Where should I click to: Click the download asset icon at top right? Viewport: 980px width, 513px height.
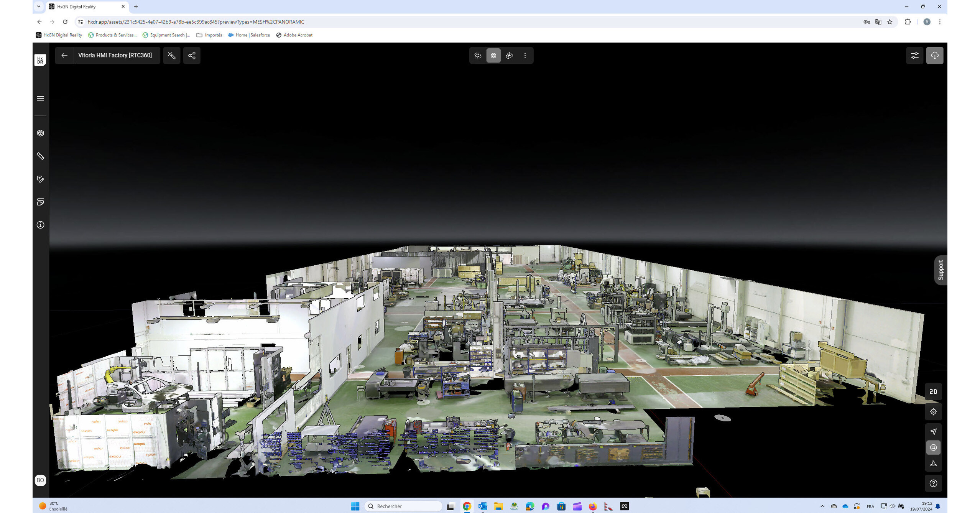tap(934, 56)
